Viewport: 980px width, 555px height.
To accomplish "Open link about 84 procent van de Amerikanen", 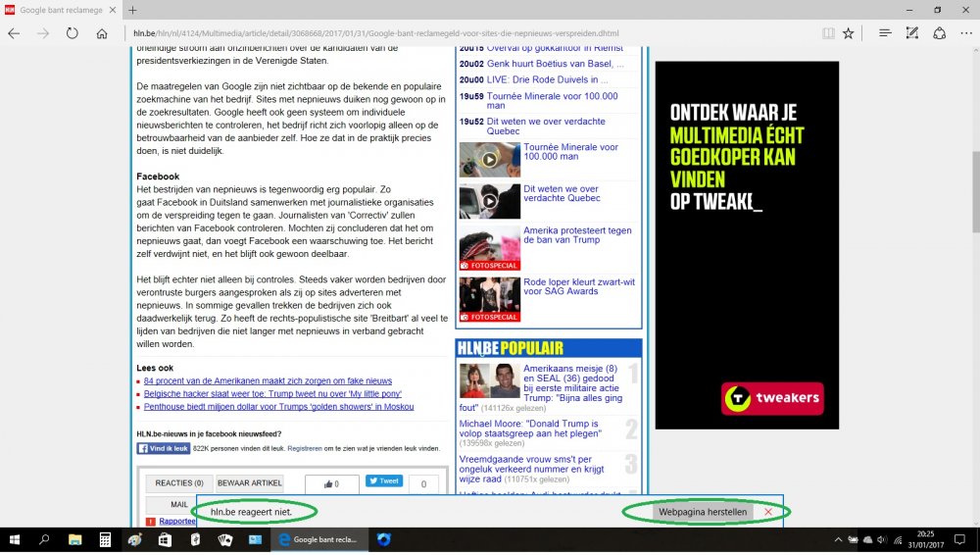I will point(268,381).
